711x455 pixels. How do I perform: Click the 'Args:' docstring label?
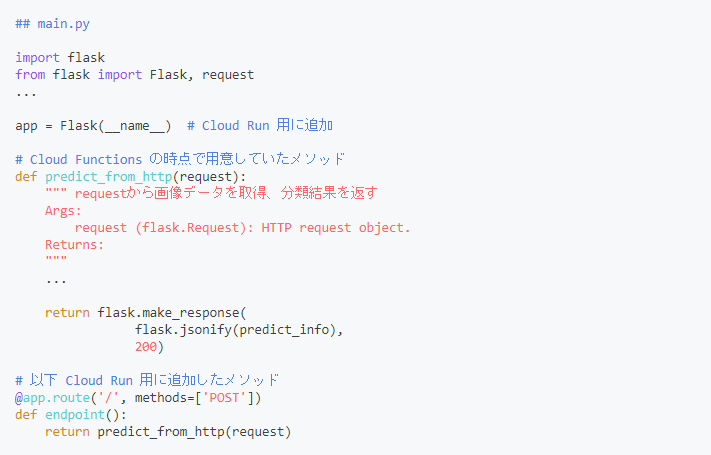pyautogui.click(x=63, y=211)
